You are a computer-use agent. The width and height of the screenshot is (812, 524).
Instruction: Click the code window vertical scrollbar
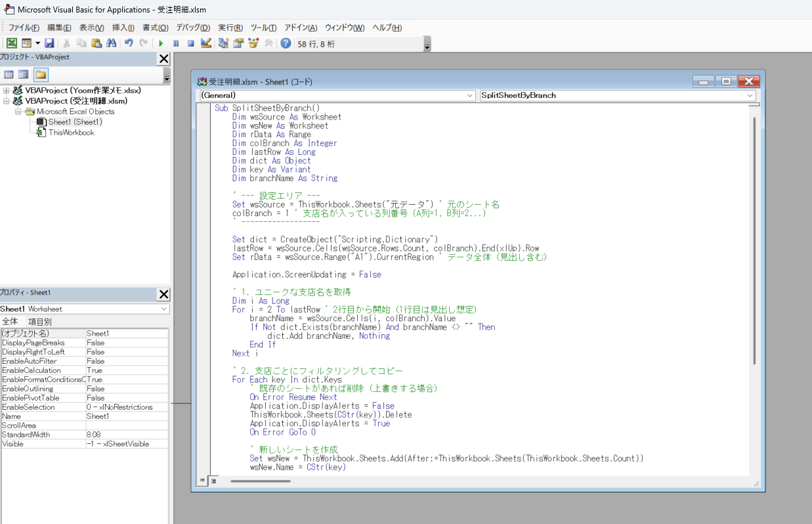(x=754, y=240)
